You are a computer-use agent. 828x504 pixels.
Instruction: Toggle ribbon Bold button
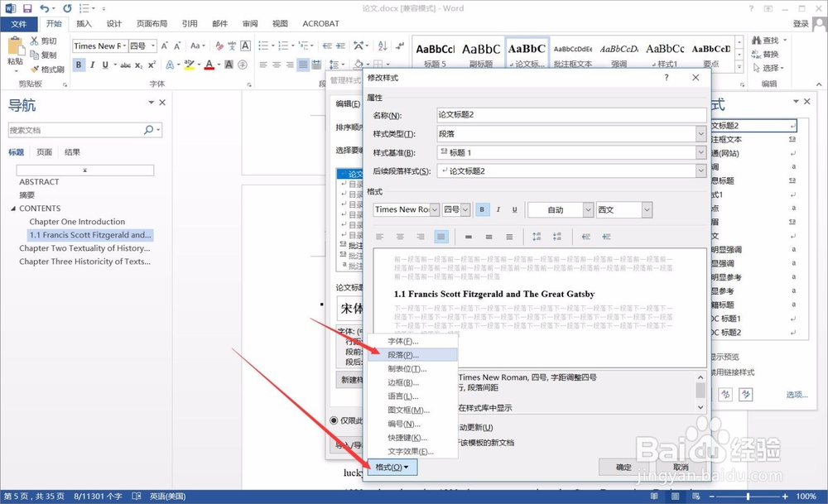[x=79, y=65]
